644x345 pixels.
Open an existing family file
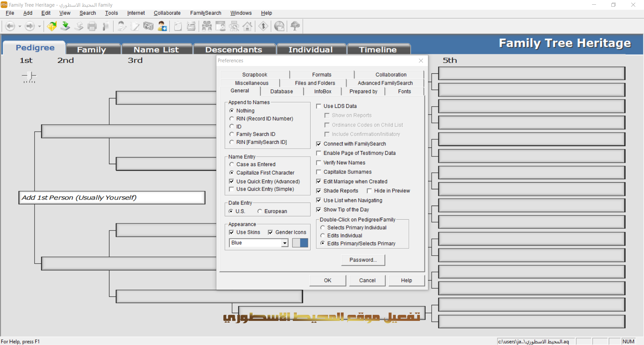tap(52, 26)
